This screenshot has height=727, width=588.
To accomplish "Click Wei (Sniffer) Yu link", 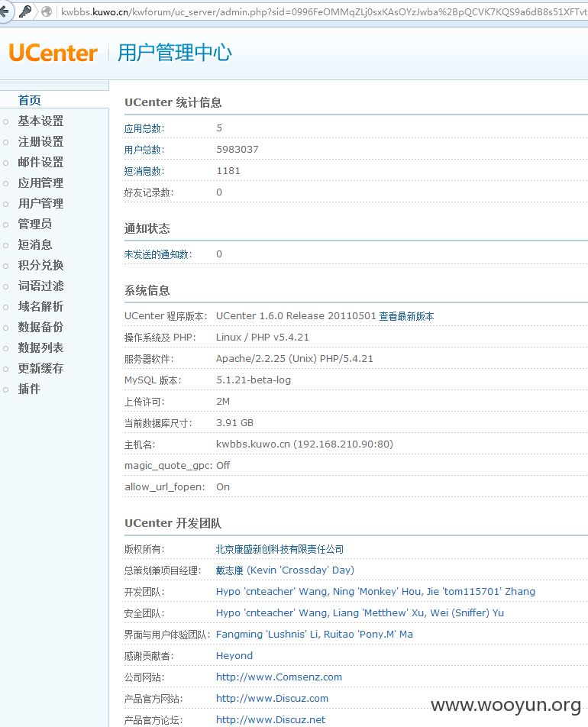I will point(467,613).
